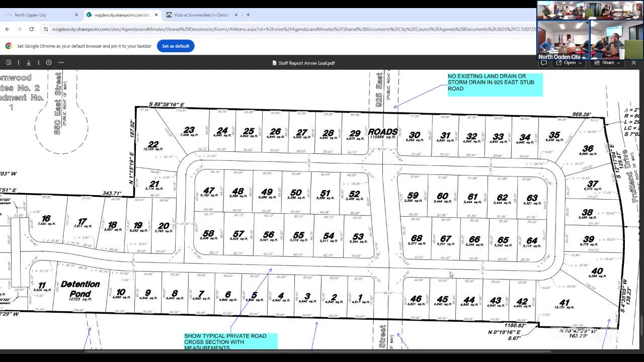Reload the current browser page

31,29
